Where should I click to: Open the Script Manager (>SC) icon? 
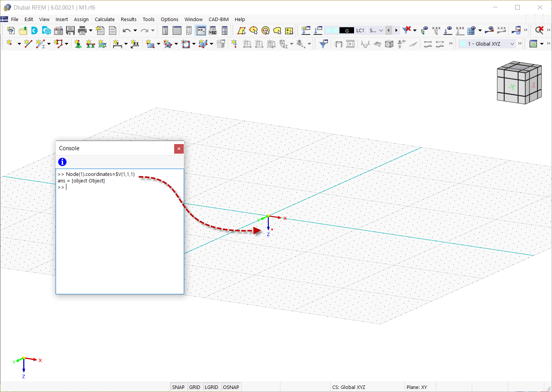(x=213, y=31)
